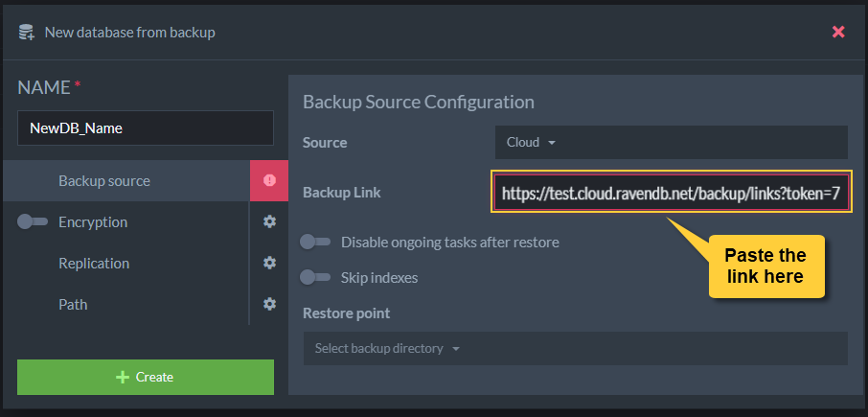The width and height of the screenshot is (868, 417).
Task: Click the Restore point label
Action: click(347, 313)
